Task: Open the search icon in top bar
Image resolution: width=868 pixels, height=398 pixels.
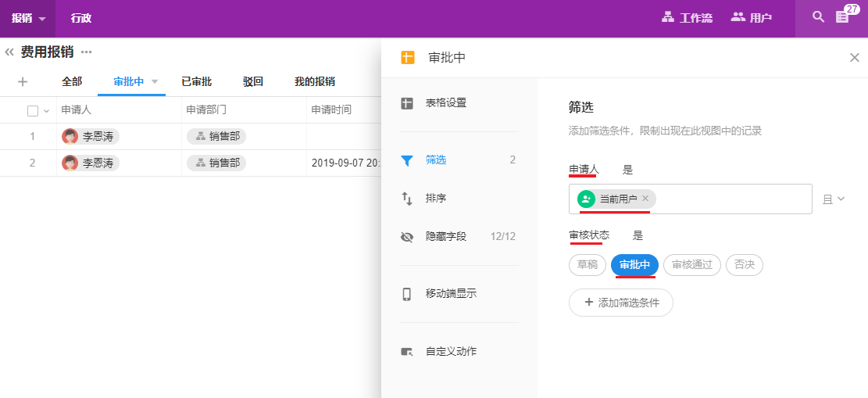Action: click(x=818, y=17)
